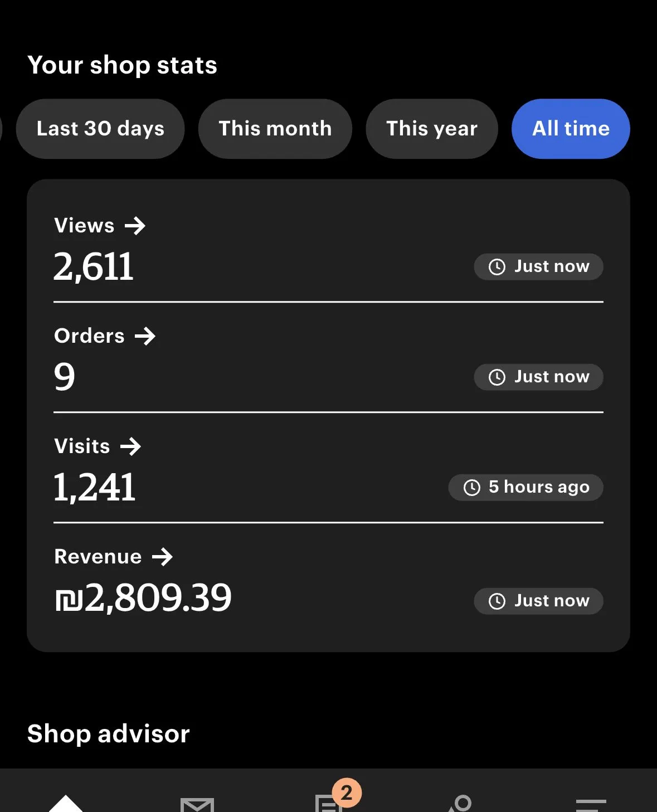
Task: Select the Last 30 days filter
Action: [x=100, y=129]
